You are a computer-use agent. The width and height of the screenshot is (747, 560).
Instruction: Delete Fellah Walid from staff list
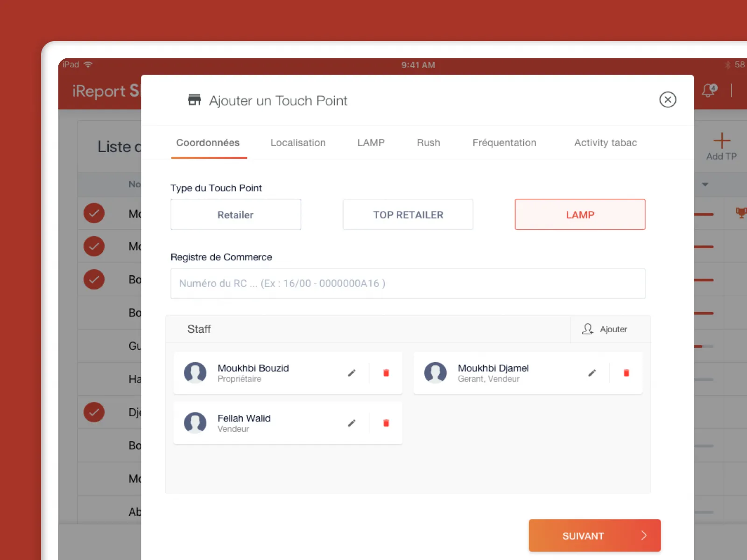pyautogui.click(x=386, y=423)
